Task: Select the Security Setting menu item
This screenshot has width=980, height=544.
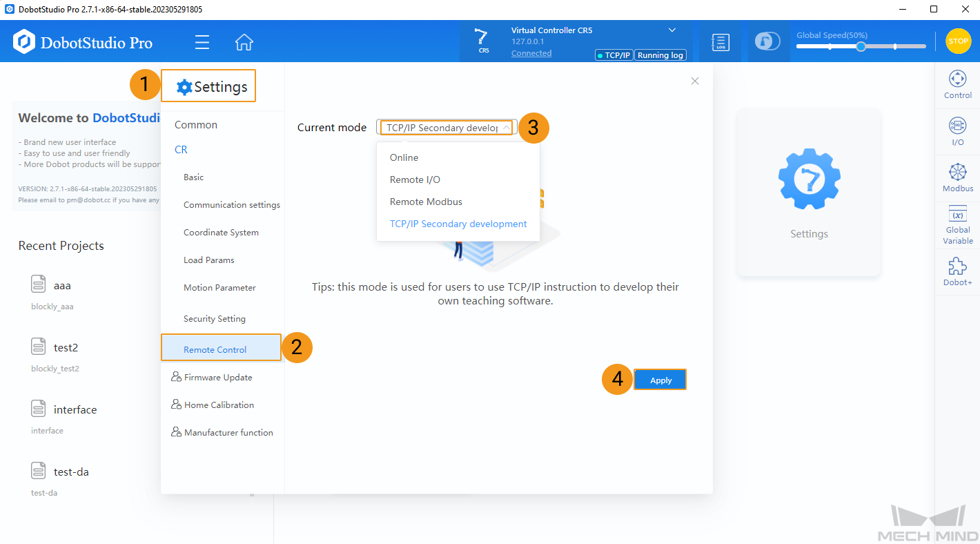Action: pos(214,319)
